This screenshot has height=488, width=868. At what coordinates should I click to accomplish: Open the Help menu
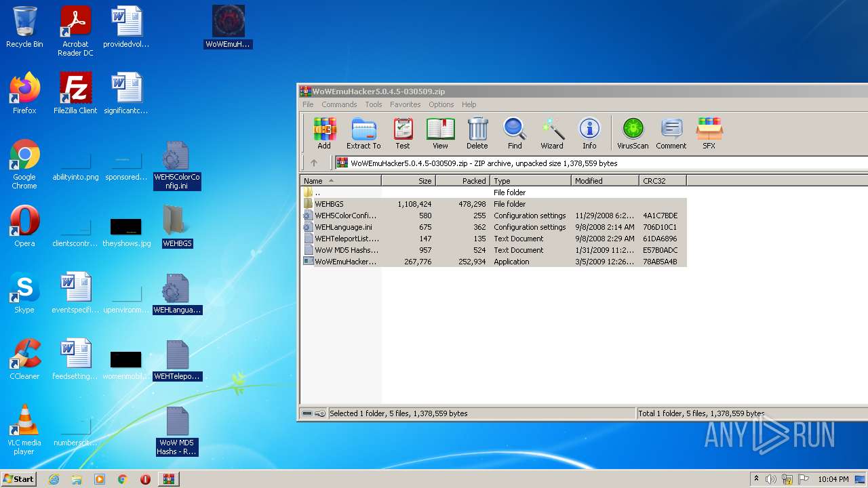coord(469,104)
